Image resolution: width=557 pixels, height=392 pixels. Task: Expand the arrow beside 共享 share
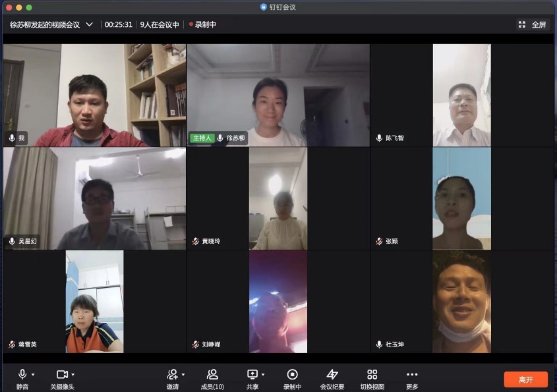pyautogui.click(x=263, y=375)
